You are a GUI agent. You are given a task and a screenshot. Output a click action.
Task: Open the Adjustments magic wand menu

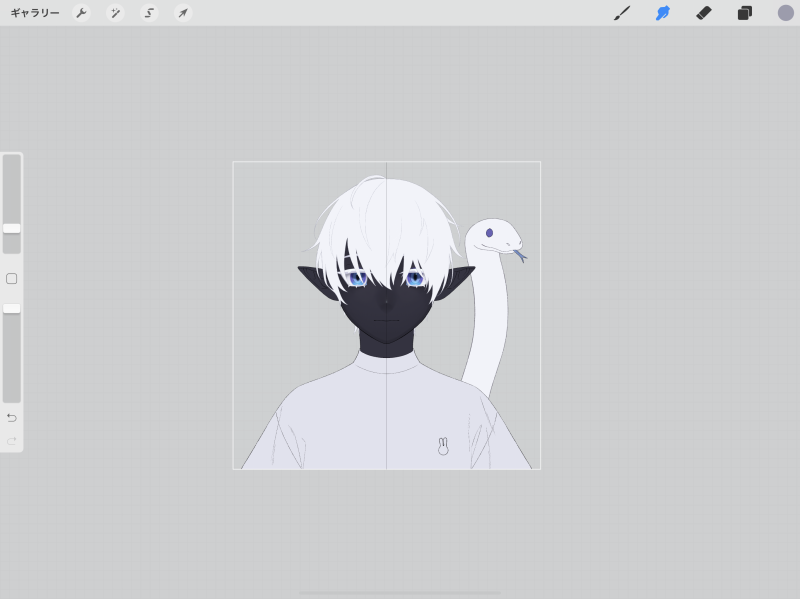pyautogui.click(x=115, y=13)
